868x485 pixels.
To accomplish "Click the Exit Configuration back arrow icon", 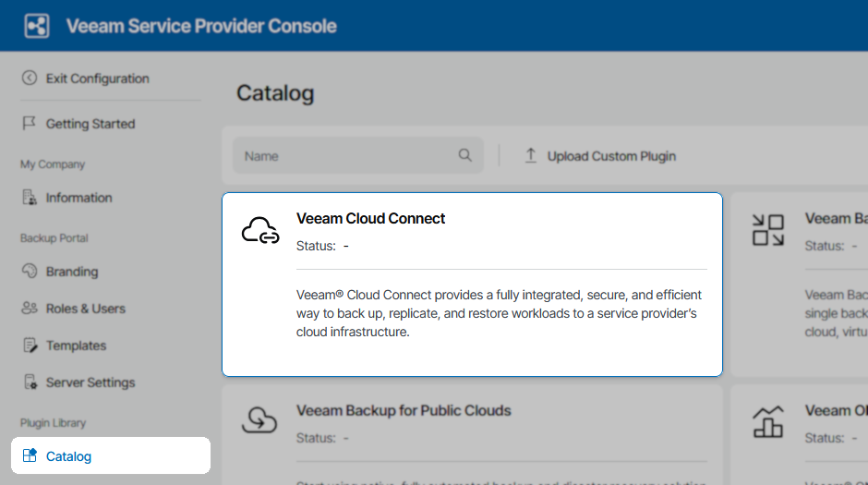I will point(30,79).
